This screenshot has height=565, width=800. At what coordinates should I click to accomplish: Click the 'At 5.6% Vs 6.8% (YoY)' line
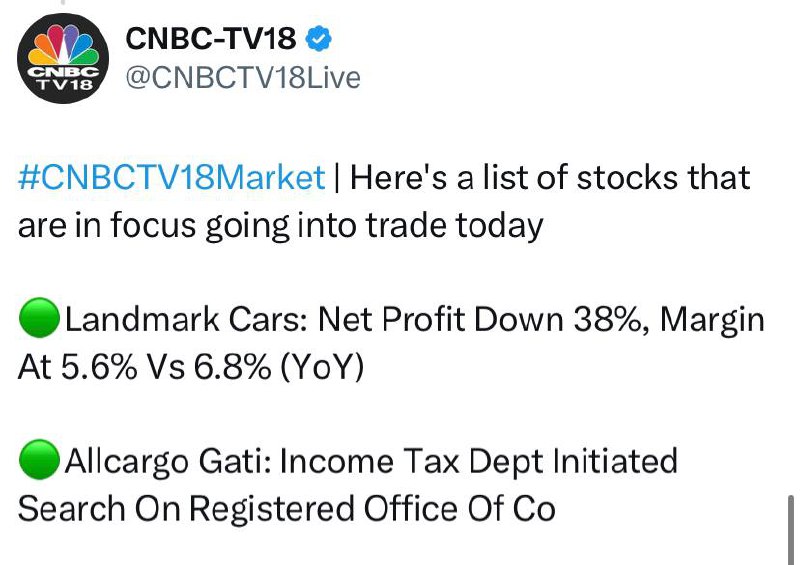click(x=191, y=367)
